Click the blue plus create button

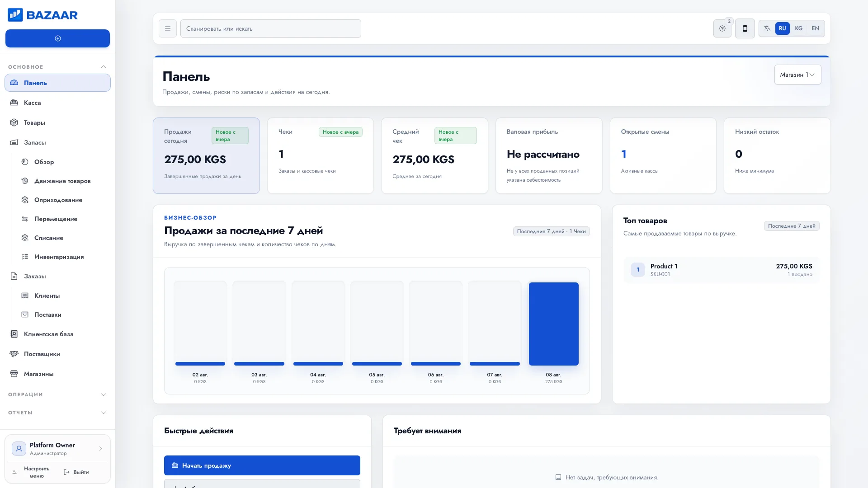click(x=57, y=38)
